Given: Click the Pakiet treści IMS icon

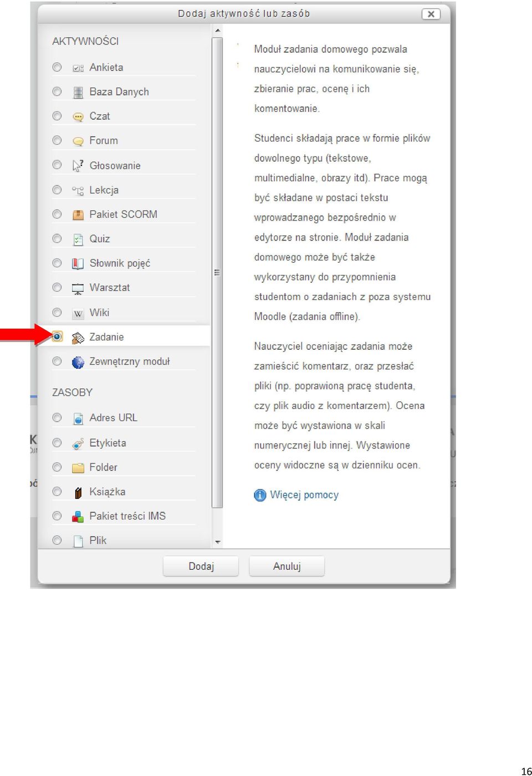Looking at the screenshot, I should pyautogui.click(x=78, y=517).
